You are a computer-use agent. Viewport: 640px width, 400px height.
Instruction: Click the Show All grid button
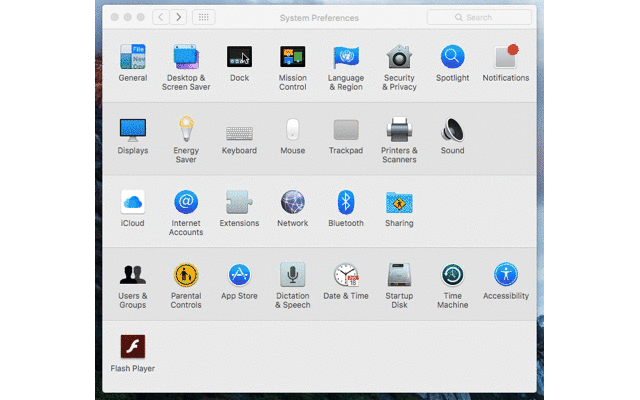[203, 17]
